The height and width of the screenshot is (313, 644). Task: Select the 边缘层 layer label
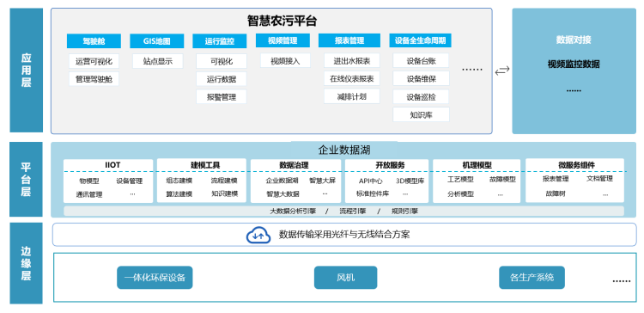click(x=27, y=263)
